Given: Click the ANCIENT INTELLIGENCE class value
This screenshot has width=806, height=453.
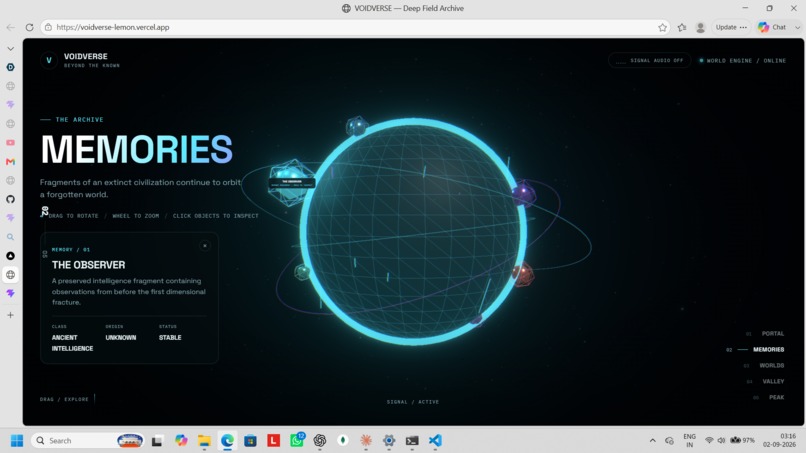Looking at the screenshot, I should tap(72, 343).
